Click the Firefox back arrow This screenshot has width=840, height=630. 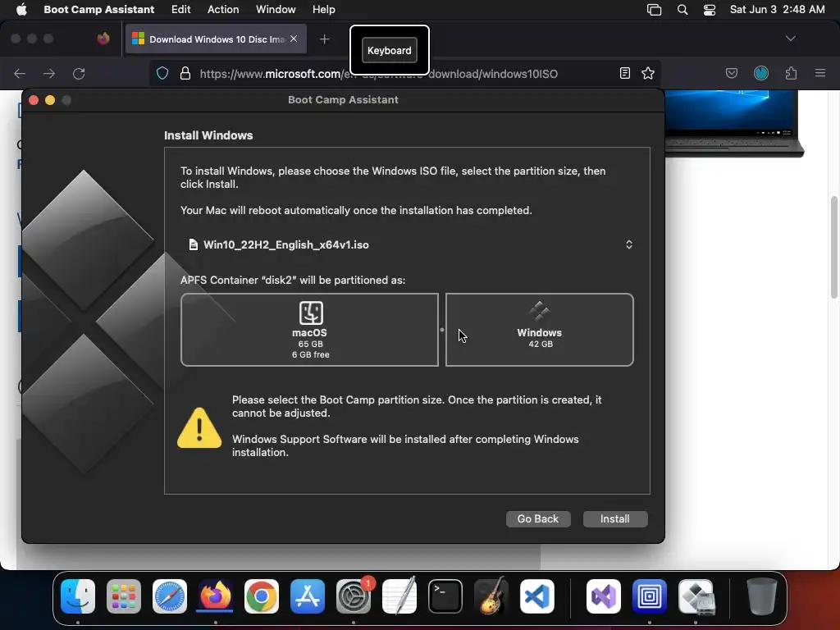[x=20, y=73]
